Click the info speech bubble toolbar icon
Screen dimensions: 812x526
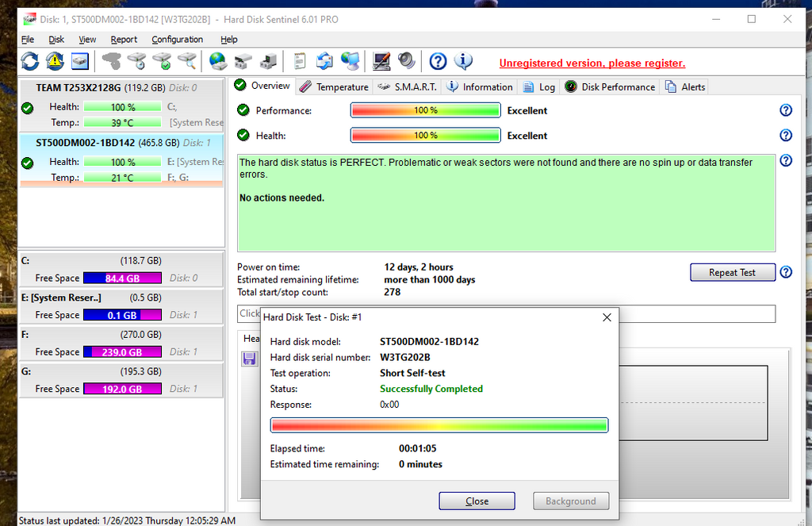(x=463, y=61)
